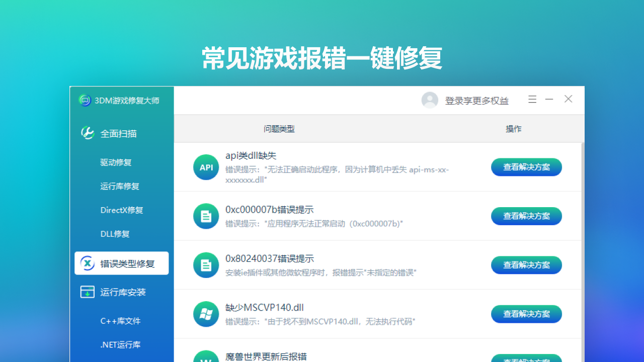Click the Windows logo beside 缺少MSCVP140.dll
Viewport: 644px width, 362px height.
tap(206, 314)
